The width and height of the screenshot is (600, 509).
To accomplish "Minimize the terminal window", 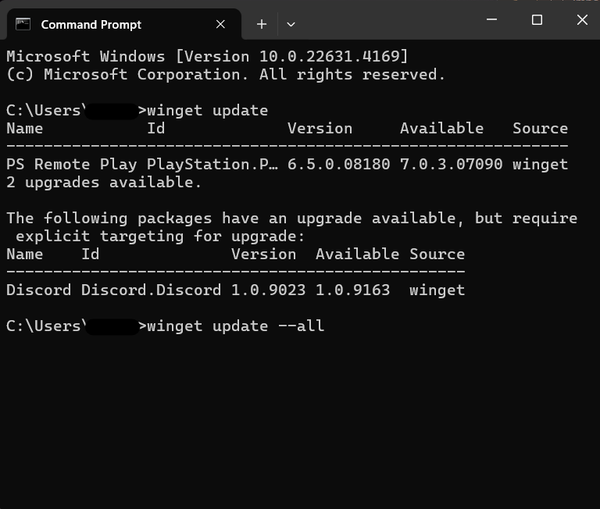I will point(491,20).
